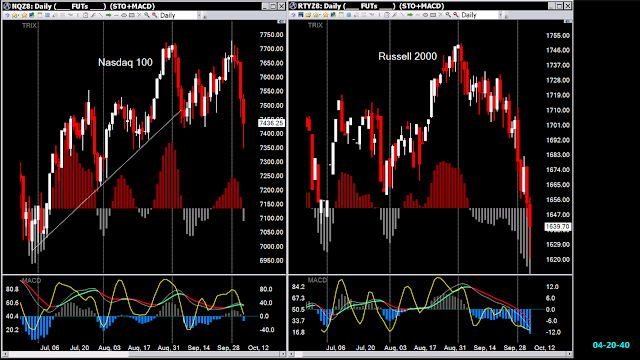The image size is (640, 360).
Task: Click the blue save disk icon in RTYZ8 toolbar
Action: [300, 15]
